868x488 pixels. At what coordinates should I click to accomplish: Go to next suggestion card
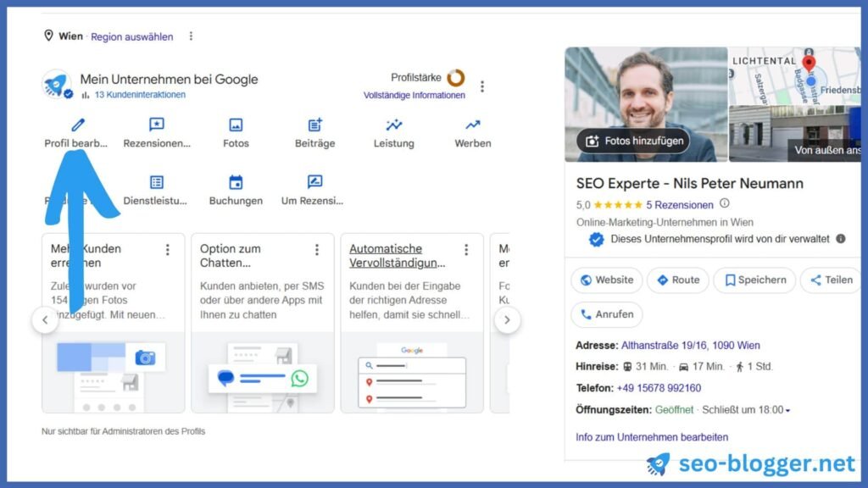coord(507,319)
